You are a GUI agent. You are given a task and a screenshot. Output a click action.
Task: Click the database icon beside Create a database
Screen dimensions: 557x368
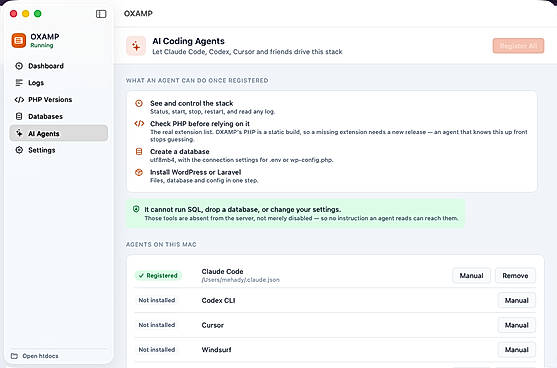139,152
